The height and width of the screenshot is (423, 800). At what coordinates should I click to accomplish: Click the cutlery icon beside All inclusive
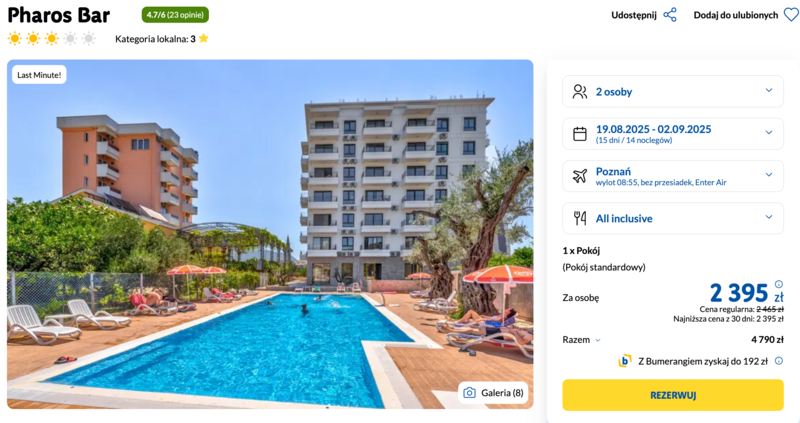[x=580, y=218]
